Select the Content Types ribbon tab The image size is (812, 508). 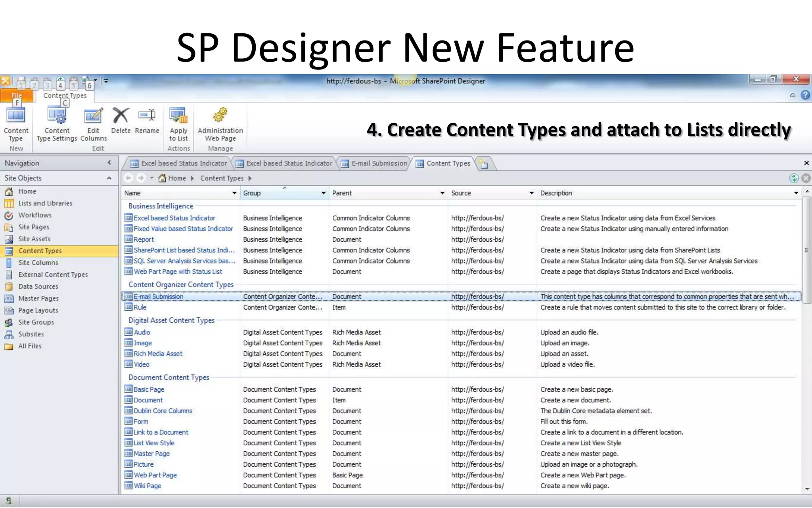65,96
